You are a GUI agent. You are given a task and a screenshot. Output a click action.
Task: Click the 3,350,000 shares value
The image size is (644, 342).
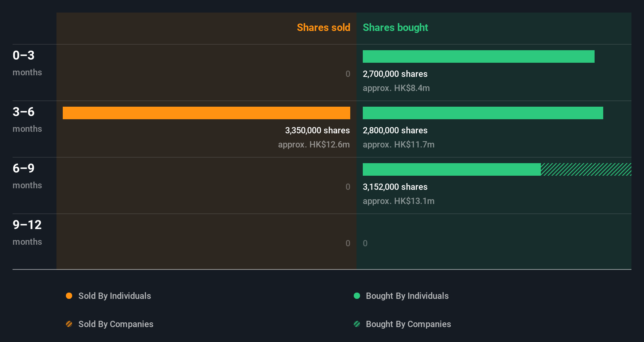317,130
